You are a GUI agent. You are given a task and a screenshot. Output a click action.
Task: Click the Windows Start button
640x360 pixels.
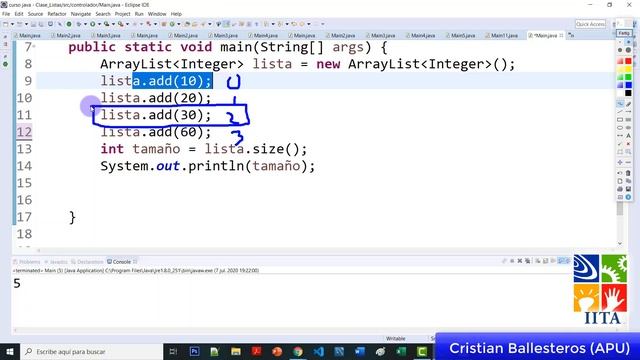click(9, 351)
